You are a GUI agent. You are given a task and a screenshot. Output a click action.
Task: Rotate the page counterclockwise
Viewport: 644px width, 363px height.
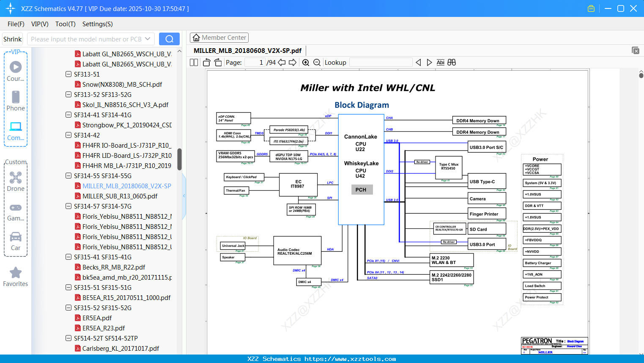pos(207,62)
